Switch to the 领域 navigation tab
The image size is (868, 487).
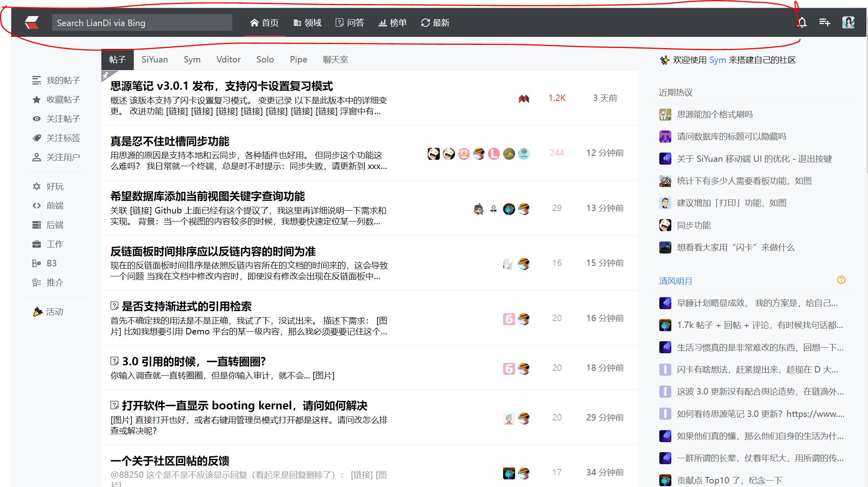[308, 23]
